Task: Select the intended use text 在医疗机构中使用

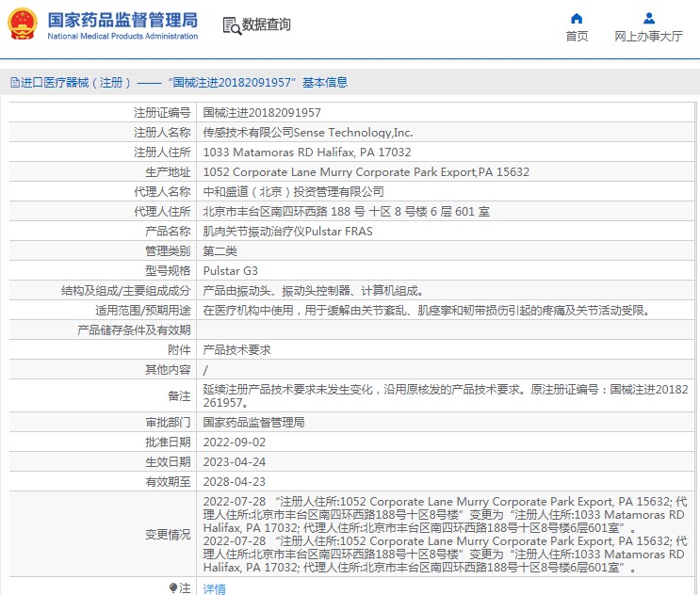Action: point(427,311)
